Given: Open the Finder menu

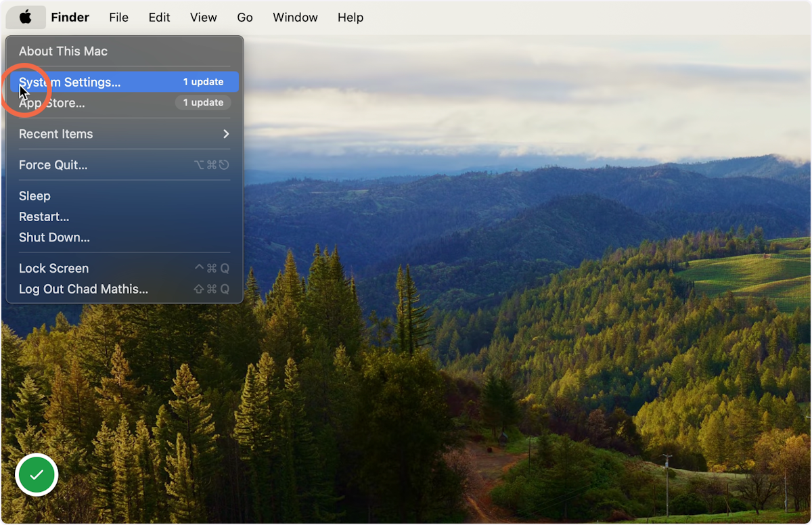Looking at the screenshot, I should click(70, 17).
